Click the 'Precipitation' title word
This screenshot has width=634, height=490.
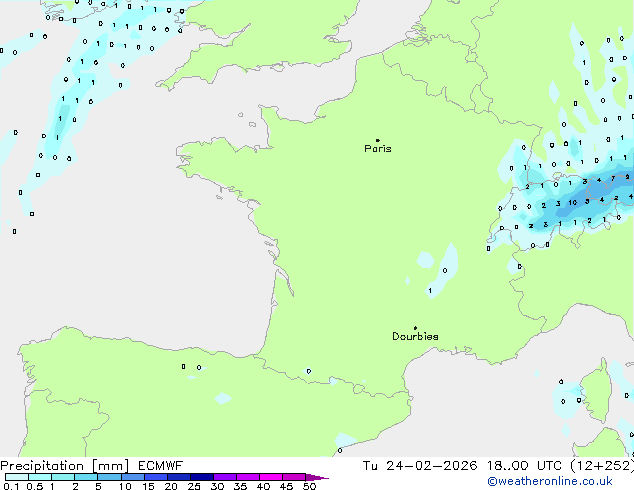pos(42,466)
